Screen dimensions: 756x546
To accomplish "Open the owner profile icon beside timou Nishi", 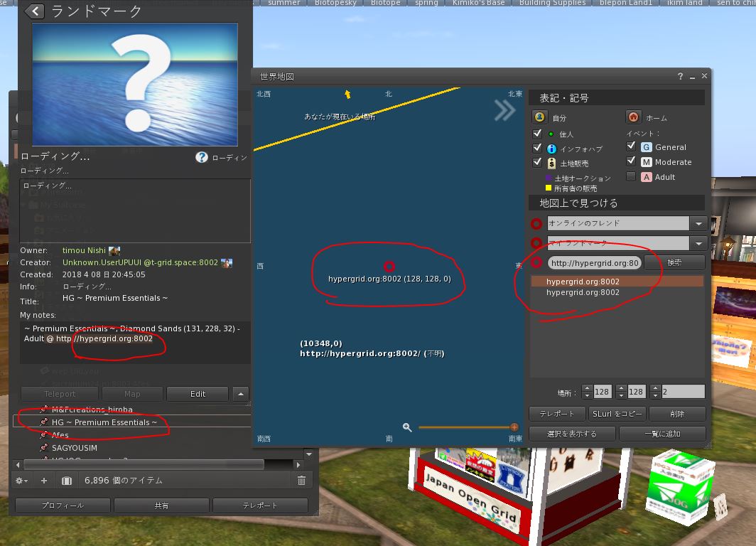I will 114,251.
